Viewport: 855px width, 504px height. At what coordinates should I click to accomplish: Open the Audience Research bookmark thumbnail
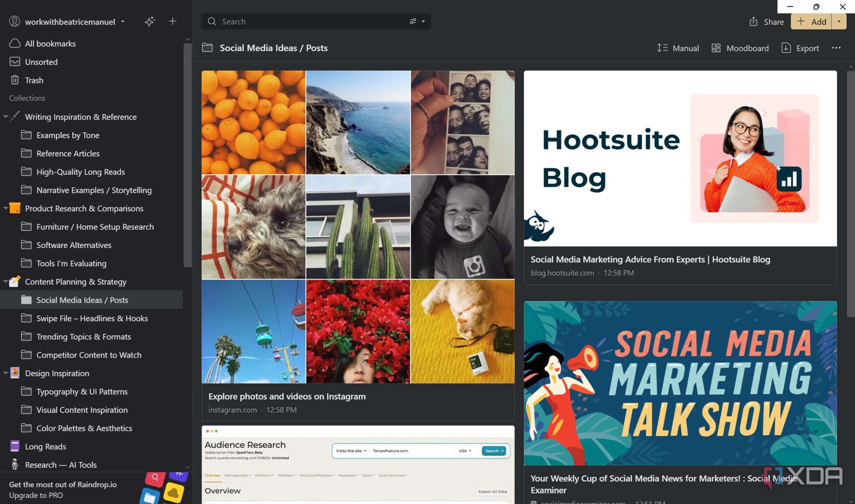tap(358, 464)
